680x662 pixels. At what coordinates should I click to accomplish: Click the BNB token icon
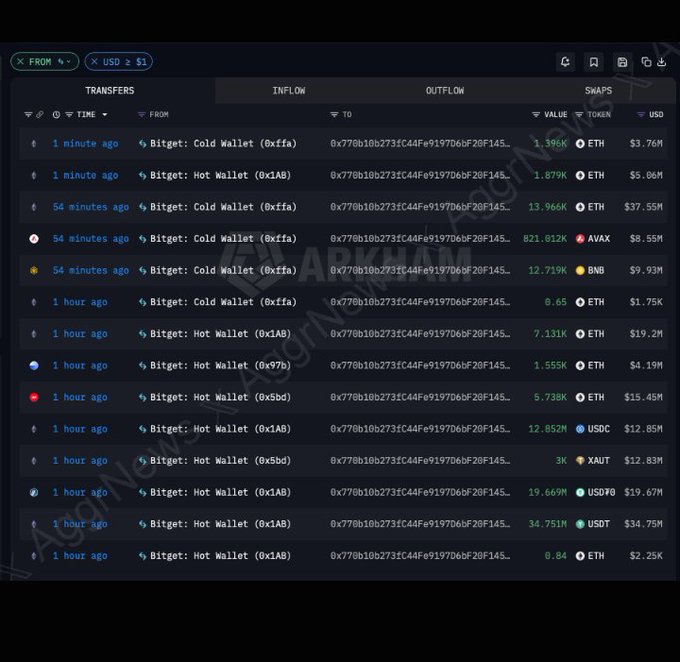(580, 270)
